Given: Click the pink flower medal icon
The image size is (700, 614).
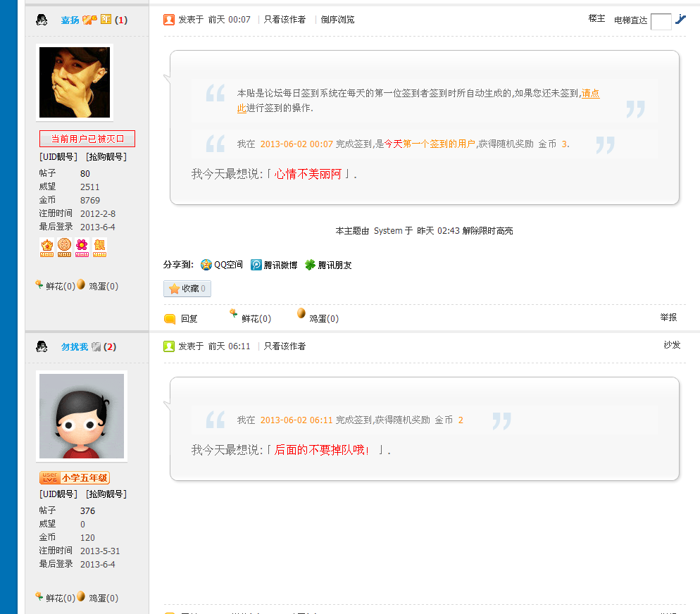Looking at the screenshot, I should click(x=82, y=248).
